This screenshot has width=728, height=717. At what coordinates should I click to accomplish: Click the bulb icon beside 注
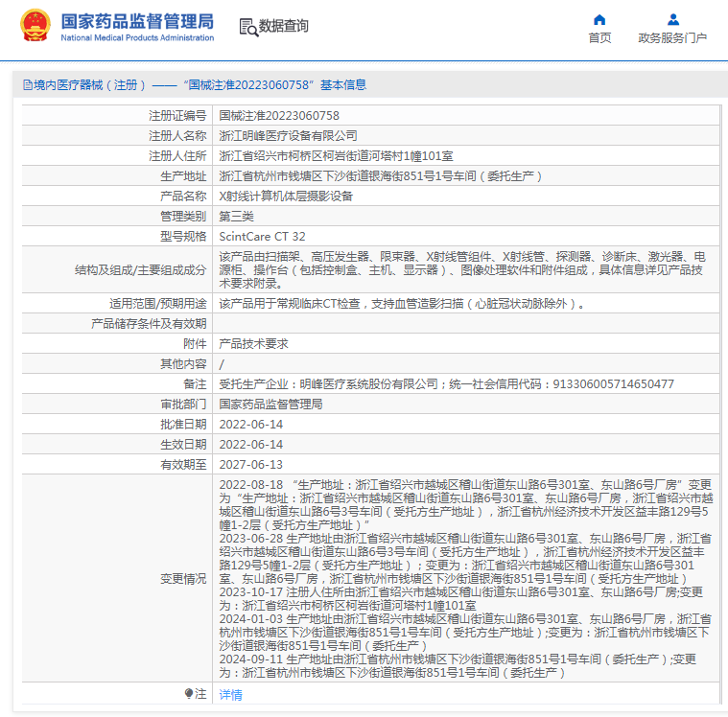[x=189, y=693]
